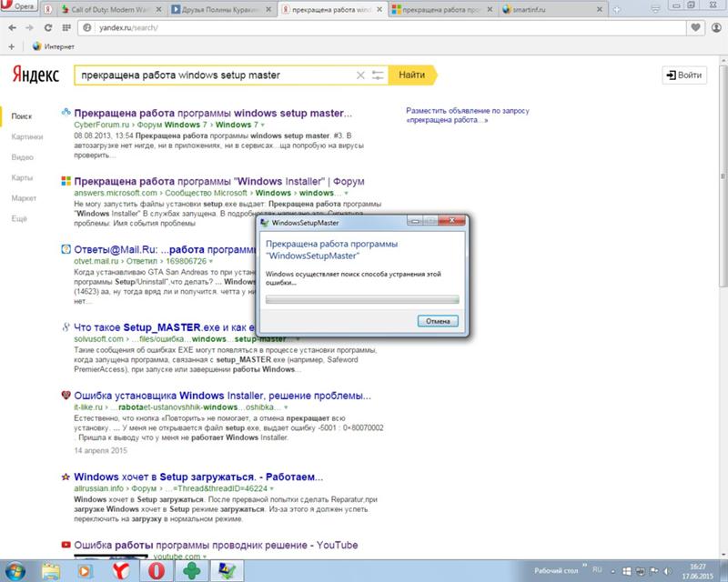
Task: Click the Войти sign-in button
Action: (684, 75)
